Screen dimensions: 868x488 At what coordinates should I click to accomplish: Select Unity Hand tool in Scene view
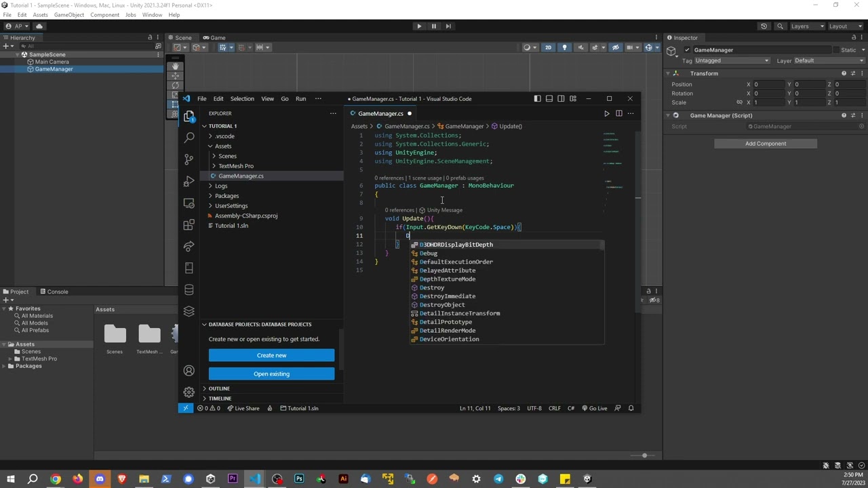coord(176,66)
